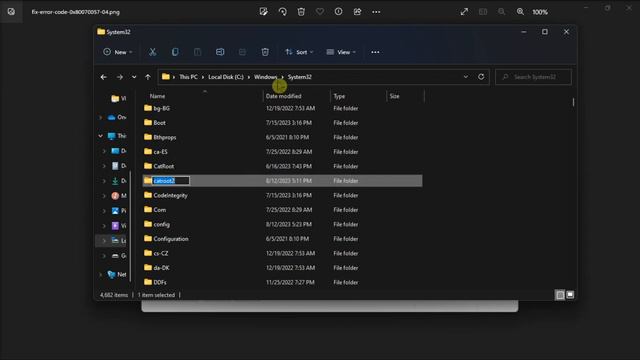Screen dimensions: 640x360
Task: Sort by the Size column header
Action: [x=394, y=96]
